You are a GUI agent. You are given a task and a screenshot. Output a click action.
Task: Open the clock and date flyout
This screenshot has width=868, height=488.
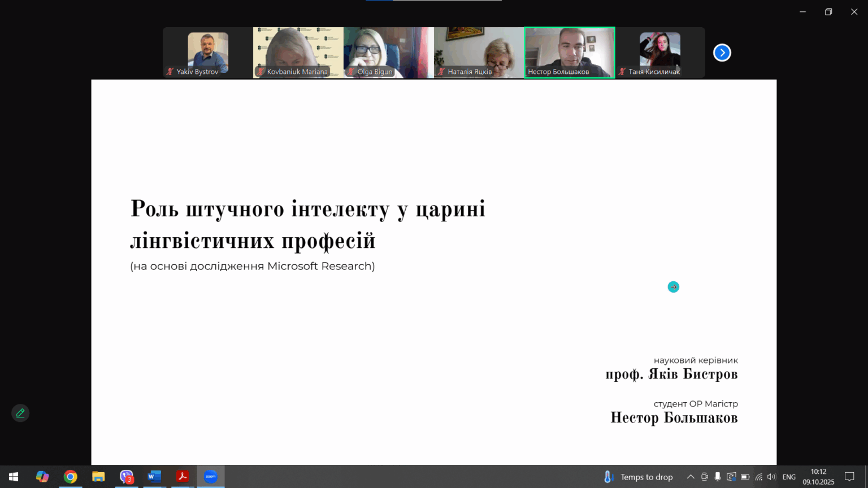[x=818, y=477]
